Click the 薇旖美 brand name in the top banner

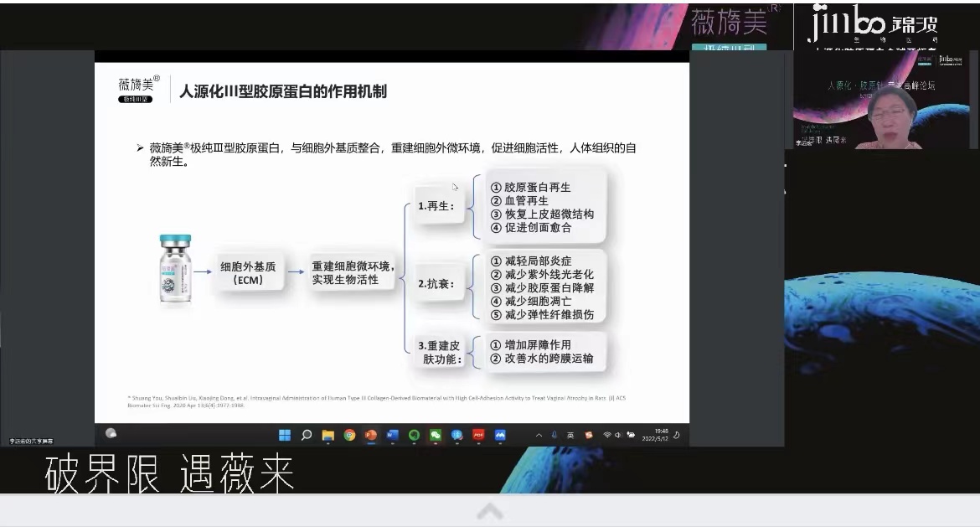[x=730, y=22]
